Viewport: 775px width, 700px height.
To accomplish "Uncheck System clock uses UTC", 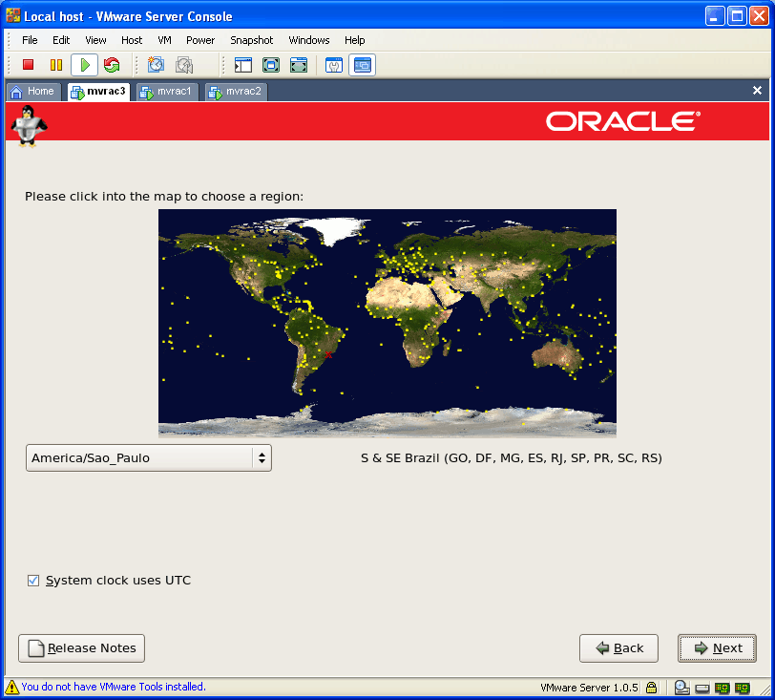I will point(33,581).
